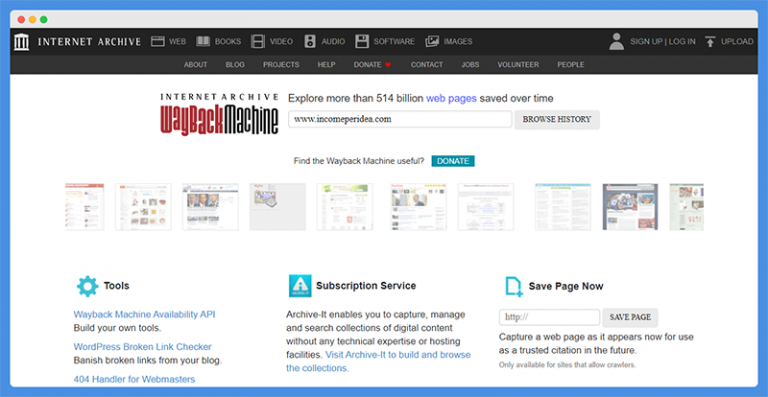Image resolution: width=768 pixels, height=397 pixels.
Task: Click 'Only available for sites that allow crawlers.'
Action: click(x=567, y=365)
